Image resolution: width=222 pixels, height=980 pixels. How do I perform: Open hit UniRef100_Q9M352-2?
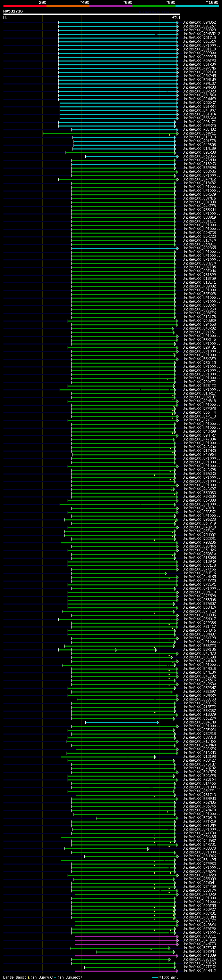point(201,34)
